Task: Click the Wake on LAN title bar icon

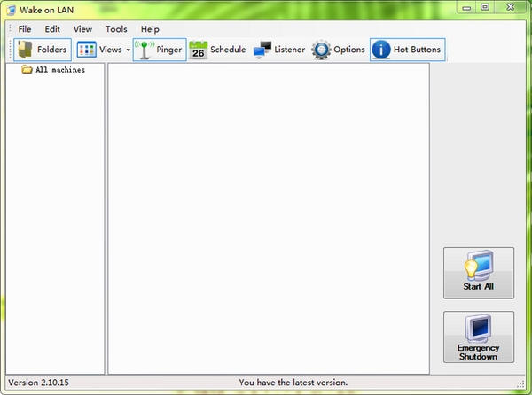Action: click(x=12, y=10)
